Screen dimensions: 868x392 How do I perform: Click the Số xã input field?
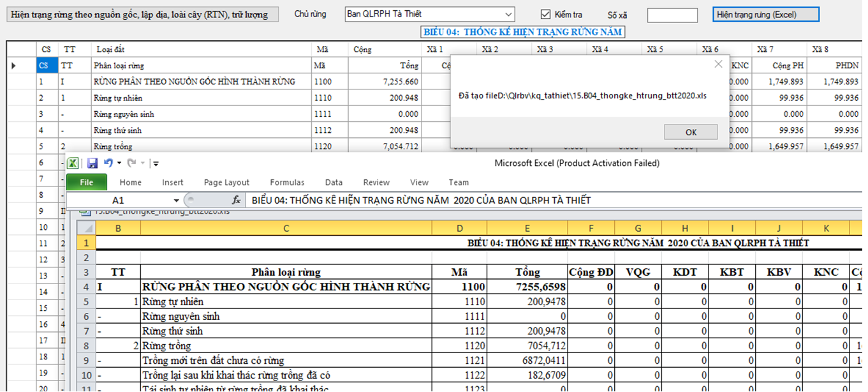pos(672,15)
